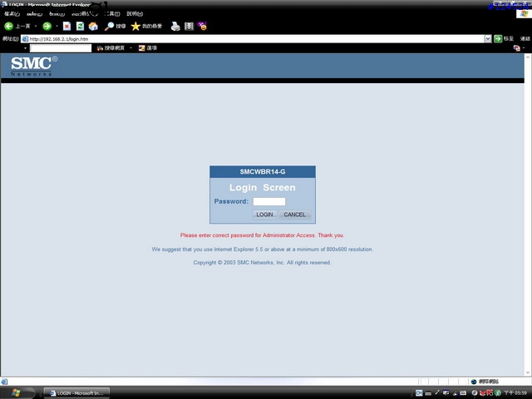The width and height of the screenshot is (532, 399).
Task: Click the taskbar clock showing 05:59
Action: coord(515,393)
